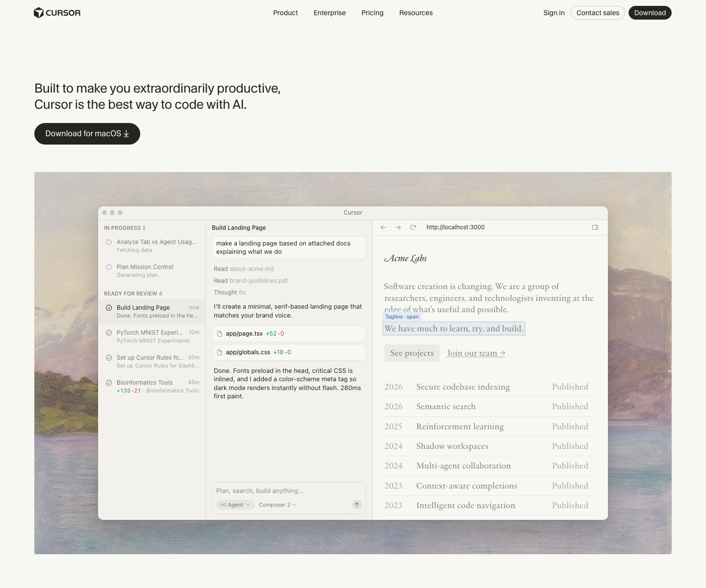Click the reload page icon

tap(413, 227)
